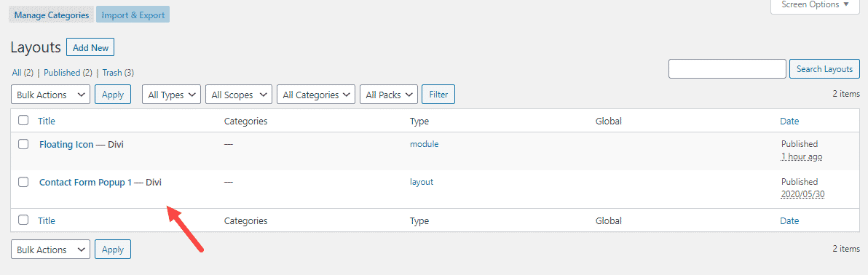This screenshot has width=868, height=275.
Task: Sort by Title in the table header
Action: tap(47, 121)
